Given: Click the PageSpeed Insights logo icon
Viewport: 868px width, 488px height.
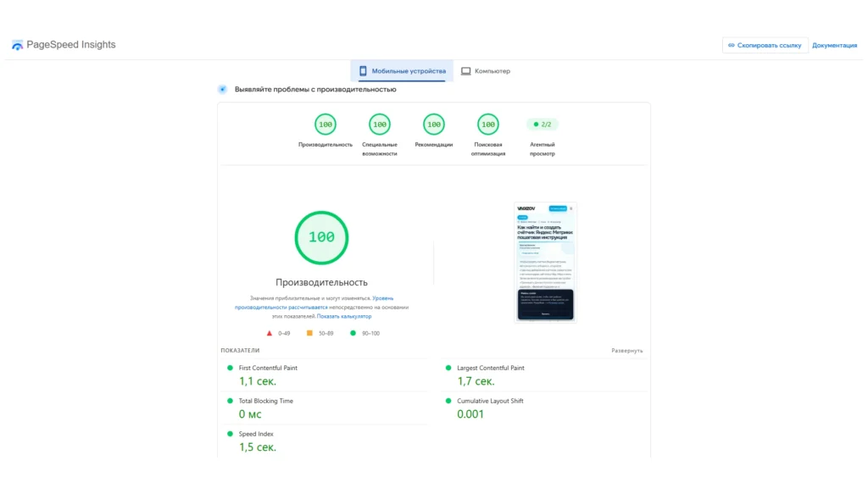Looking at the screenshot, I should click(17, 46).
